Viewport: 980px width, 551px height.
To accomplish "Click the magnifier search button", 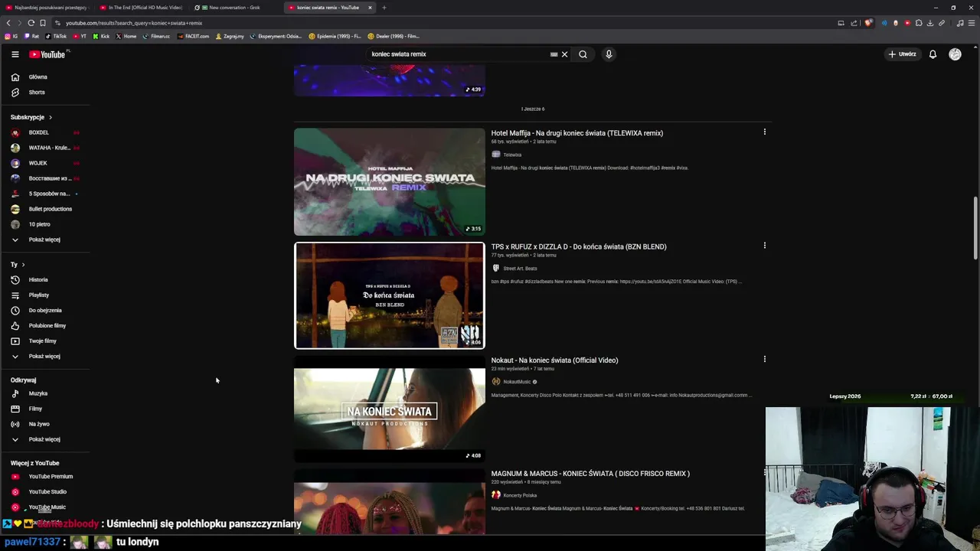I will coord(583,54).
